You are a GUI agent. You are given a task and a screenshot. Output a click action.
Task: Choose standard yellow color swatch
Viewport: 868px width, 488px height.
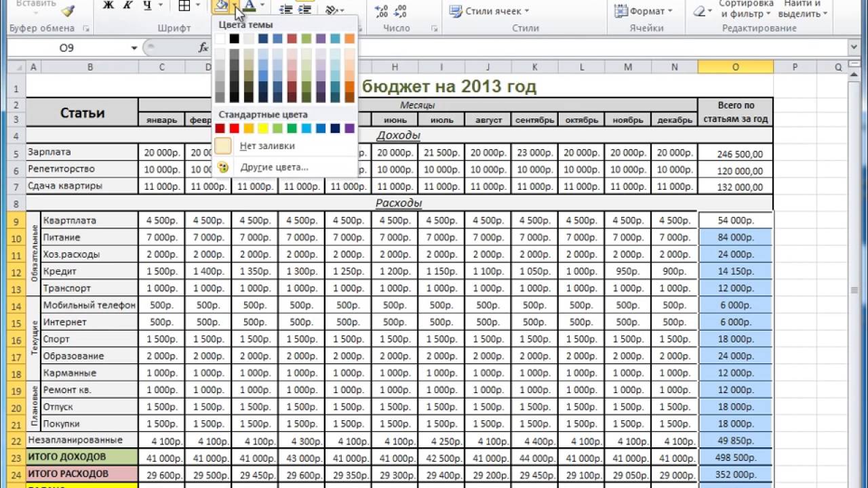click(x=263, y=128)
